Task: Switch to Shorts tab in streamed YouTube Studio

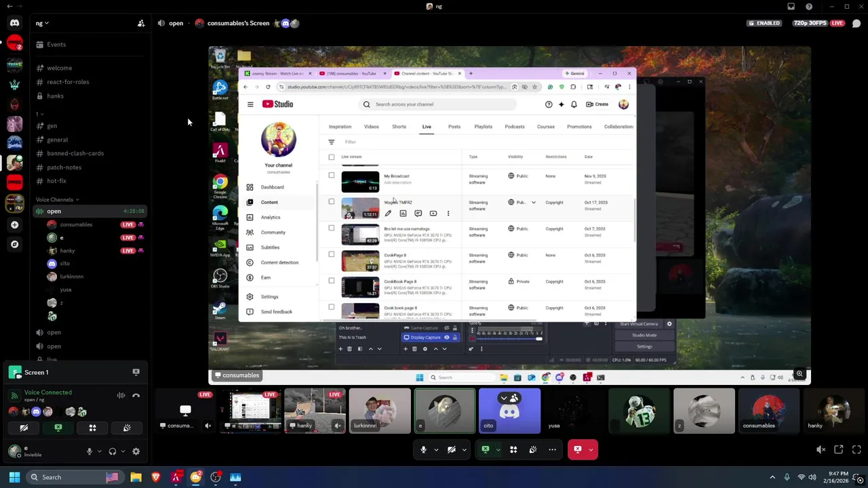Action: [399, 127]
